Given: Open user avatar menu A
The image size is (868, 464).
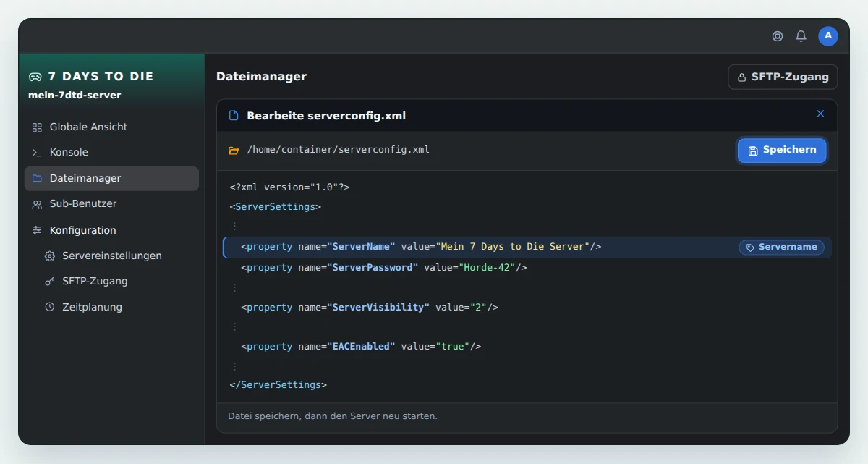Looking at the screenshot, I should click(x=828, y=36).
